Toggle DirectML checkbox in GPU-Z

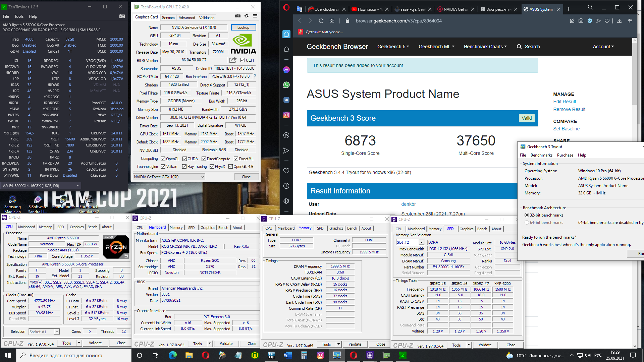236,159
